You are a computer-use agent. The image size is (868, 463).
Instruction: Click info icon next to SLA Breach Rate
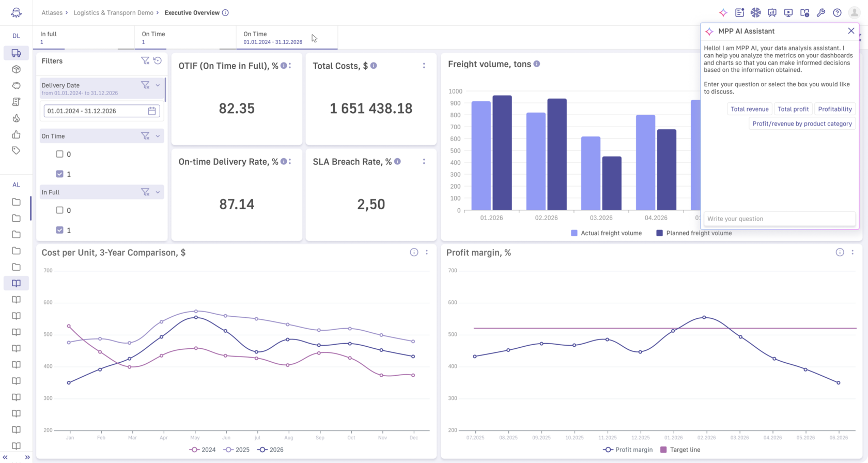pos(397,161)
